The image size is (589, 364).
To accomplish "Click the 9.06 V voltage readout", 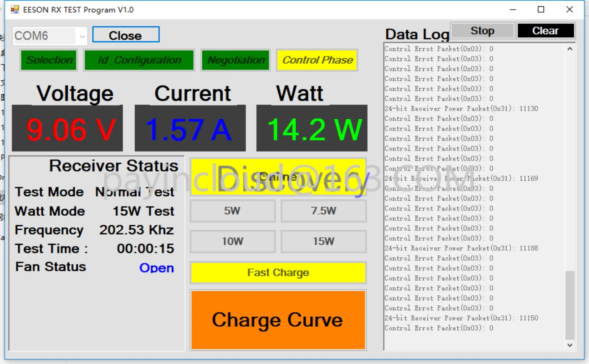I will pyautogui.click(x=67, y=128).
